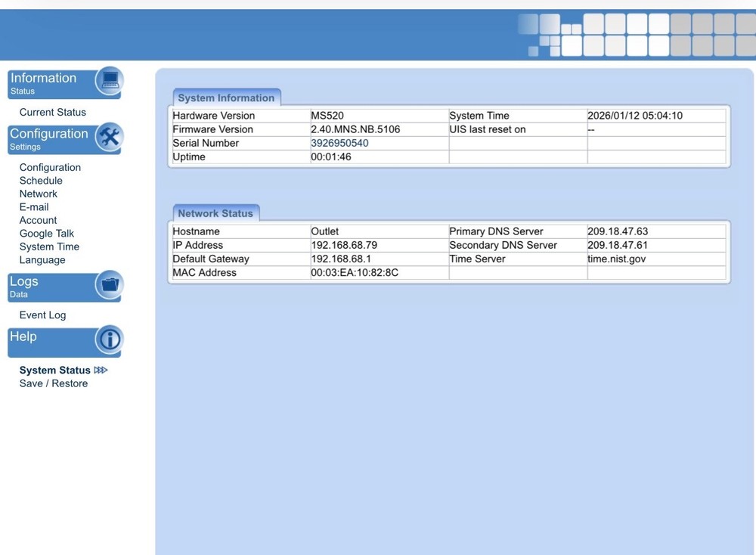Click the Logs folder icon
Image resolution: width=756 pixels, height=555 pixels.
click(x=110, y=285)
